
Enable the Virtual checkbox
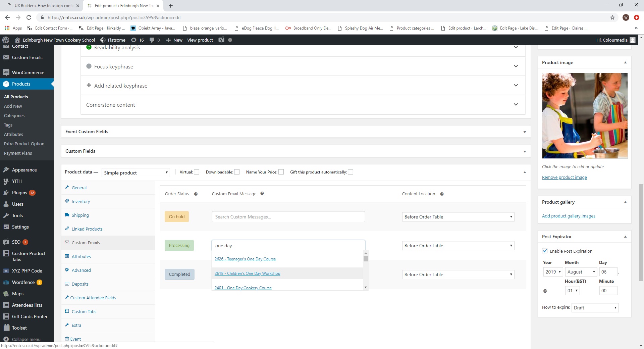pyautogui.click(x=197, y=172)
